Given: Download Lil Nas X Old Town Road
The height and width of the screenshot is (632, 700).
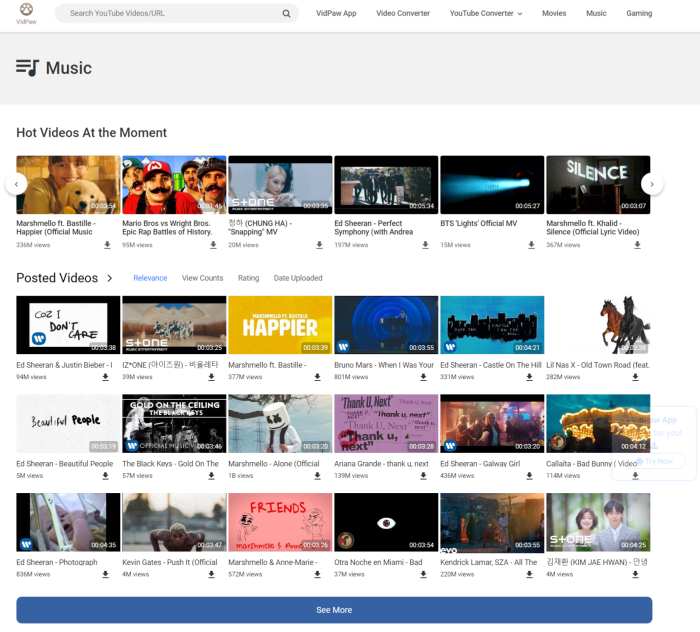Looking at the screenshot, I should point(635,377).
